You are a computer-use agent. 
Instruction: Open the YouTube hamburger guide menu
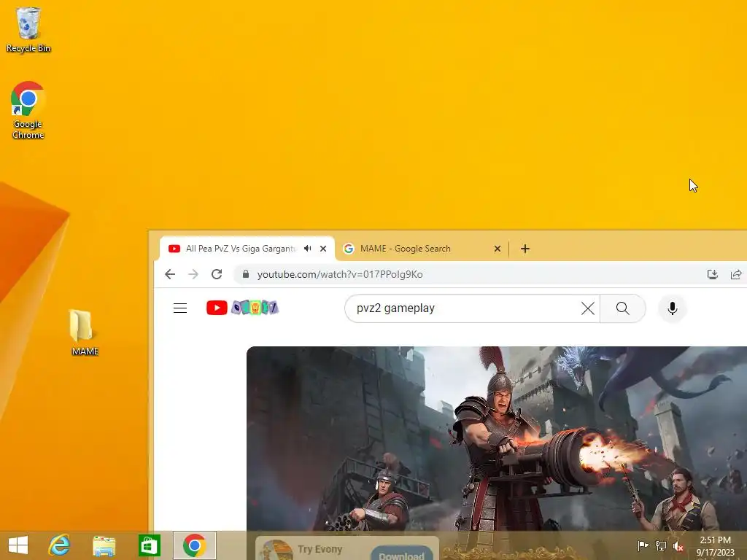point(180,308)
